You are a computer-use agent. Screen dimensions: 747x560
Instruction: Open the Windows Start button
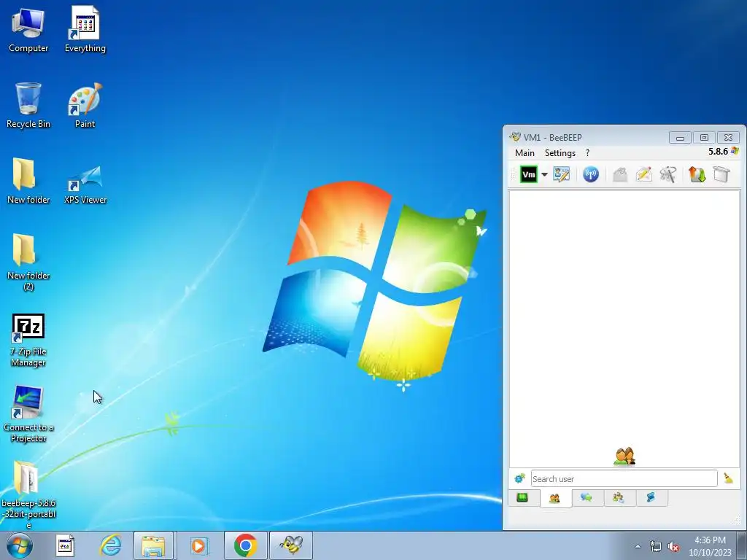(x=20, y=545)
